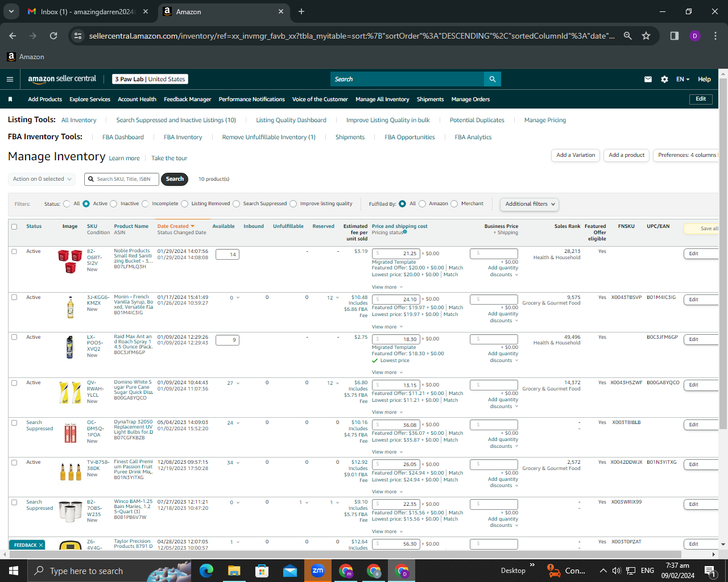This screenshot has width=728, height=582.
Task: Click the bookmark flag icon in navigation bar
Action: click(x=10, y=99)
